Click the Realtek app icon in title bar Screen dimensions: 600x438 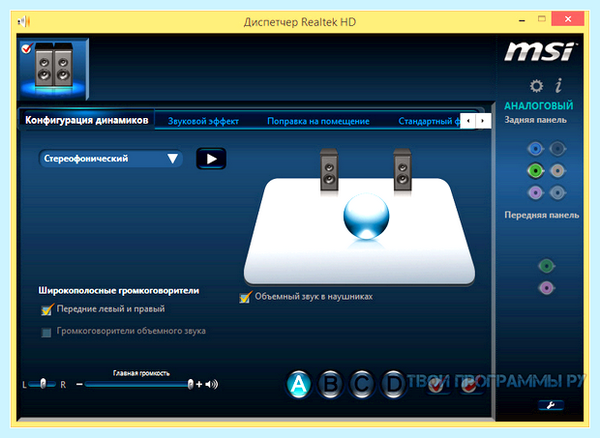[24, 21]
